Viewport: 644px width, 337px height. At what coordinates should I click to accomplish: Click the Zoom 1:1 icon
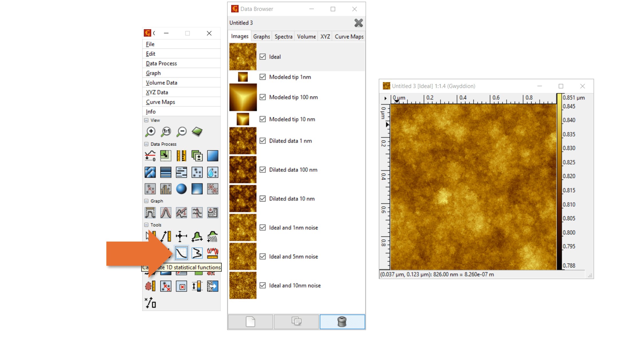coord(166,132)
